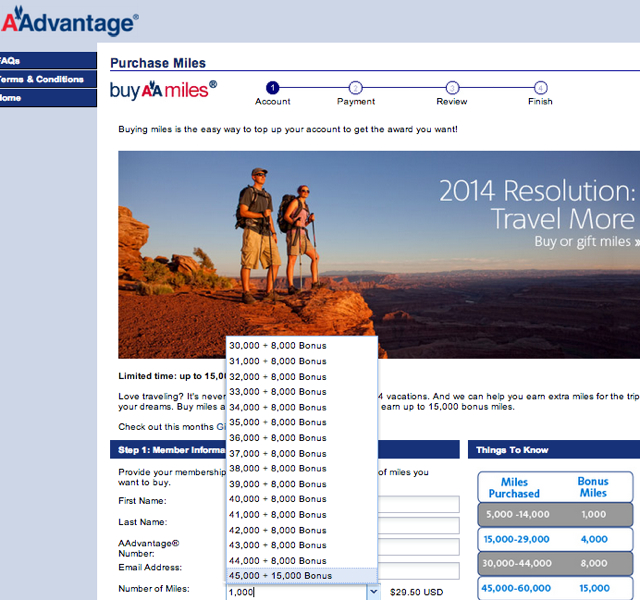
Task: Click the Purchase Miles heading
Action: (x=158, y=63)
